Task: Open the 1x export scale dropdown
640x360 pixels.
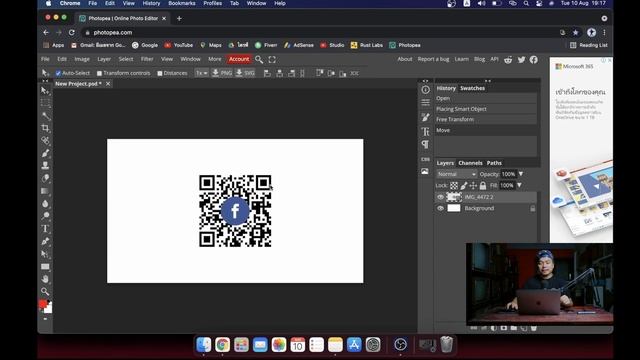Action: point(202,73)
